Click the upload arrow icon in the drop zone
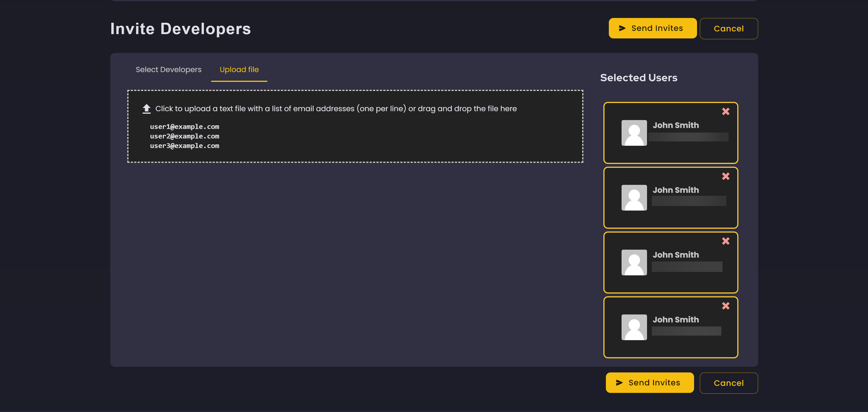Screen dimensions: 868x412 click(146, 108)
